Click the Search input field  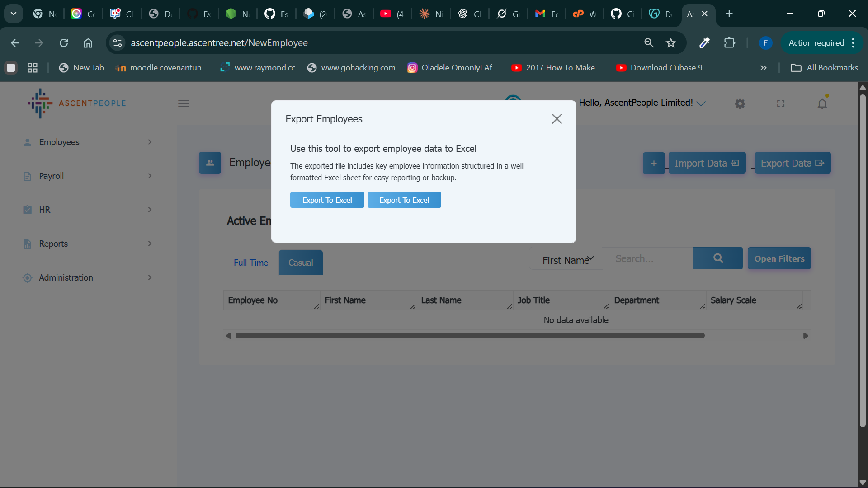646,258
